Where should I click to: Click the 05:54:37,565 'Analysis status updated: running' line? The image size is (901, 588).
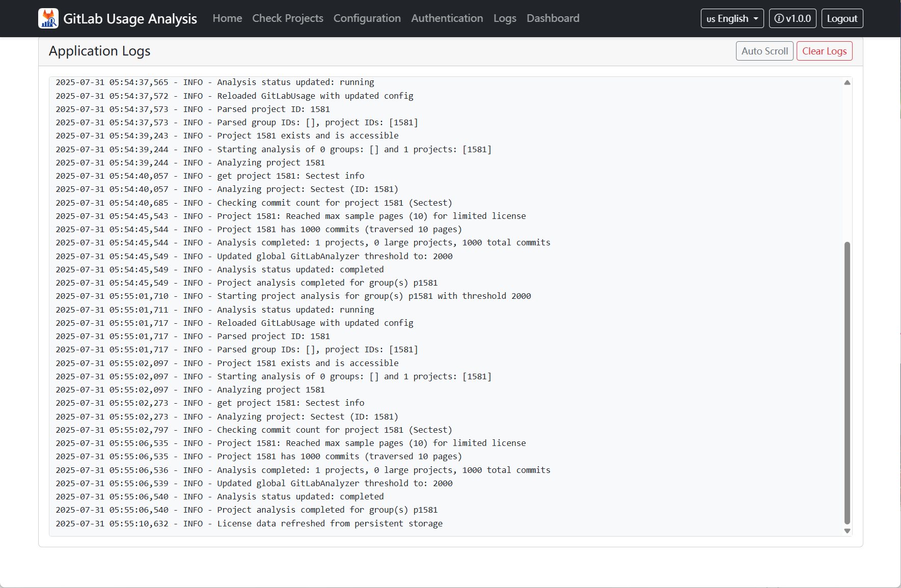click(x=215, y=82)
